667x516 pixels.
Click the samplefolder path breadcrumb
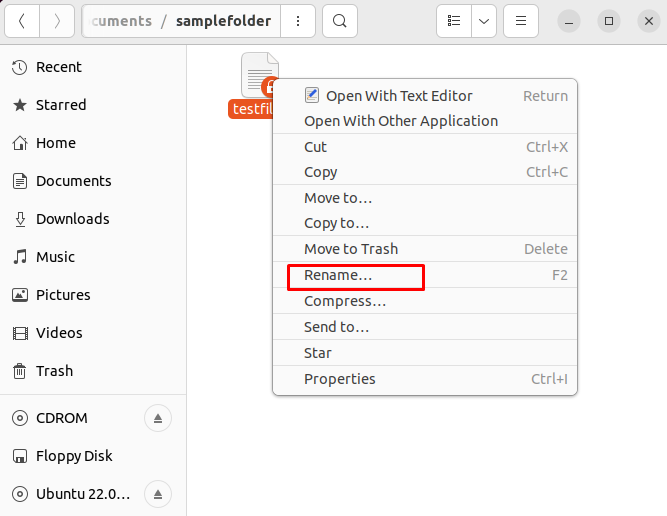pos(223,21)
